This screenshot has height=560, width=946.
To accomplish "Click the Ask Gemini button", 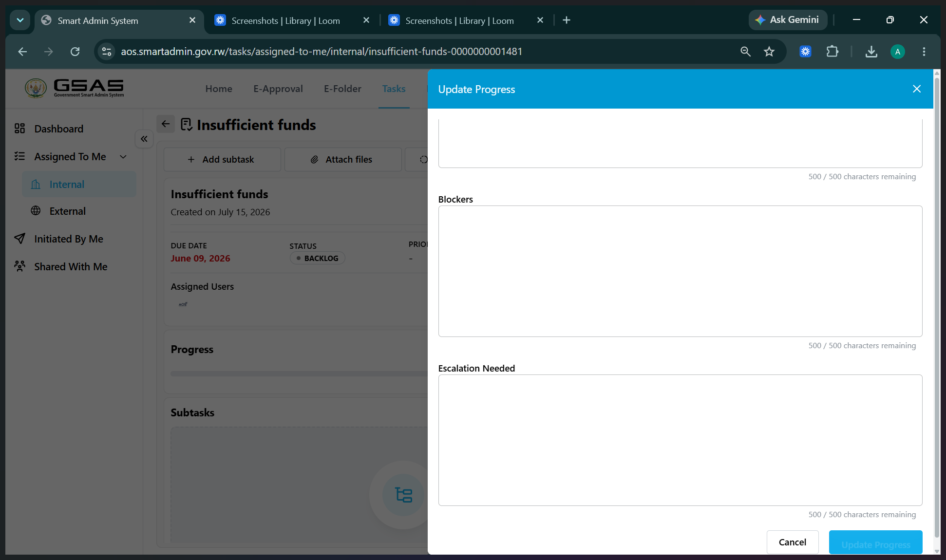I will coord(788,20).
